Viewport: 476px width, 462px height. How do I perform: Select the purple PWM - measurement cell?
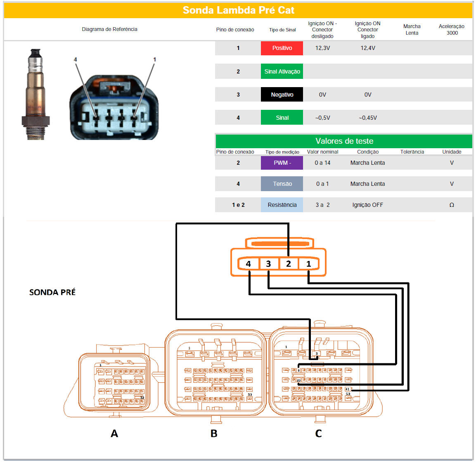click(282, 163)
